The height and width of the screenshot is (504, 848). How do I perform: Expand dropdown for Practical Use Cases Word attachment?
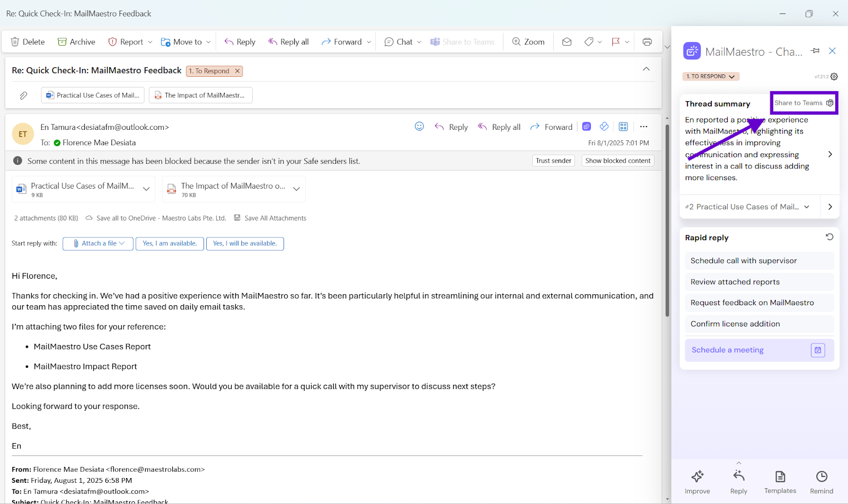coord(146,189)
